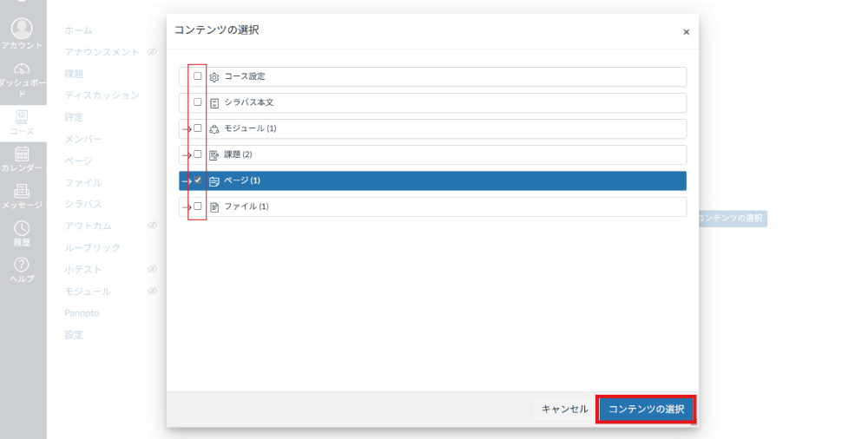Open アナウンスメント in course menu

point(102,51)
